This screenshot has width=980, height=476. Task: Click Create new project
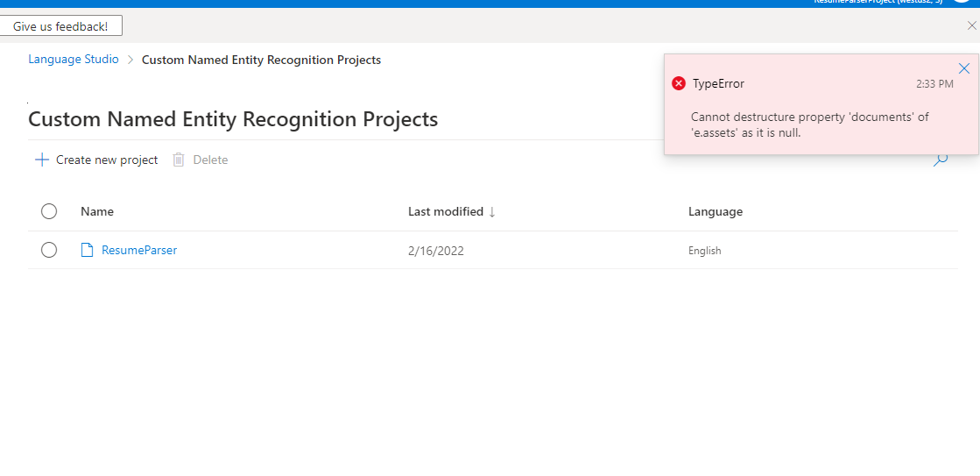click(107, 160)
